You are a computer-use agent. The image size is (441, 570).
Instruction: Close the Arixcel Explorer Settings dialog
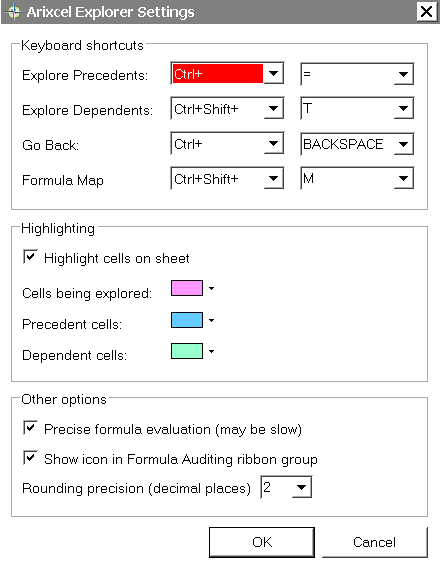click(426, 12)
